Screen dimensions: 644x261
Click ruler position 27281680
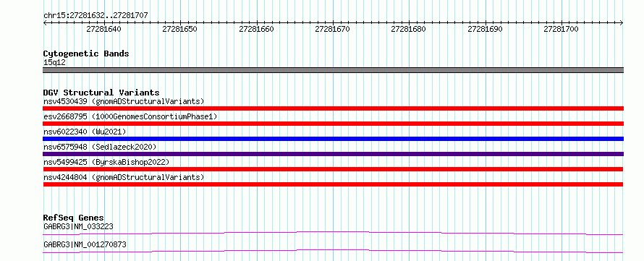(x=409, y=29)
